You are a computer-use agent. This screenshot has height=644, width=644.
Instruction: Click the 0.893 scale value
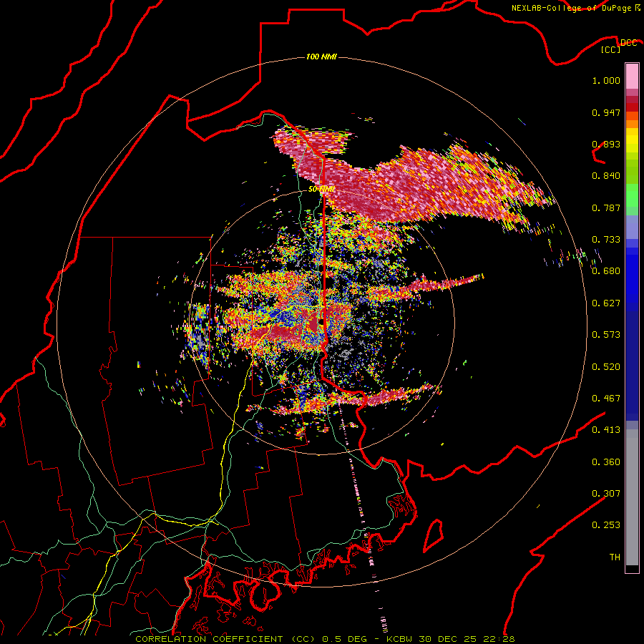[606, 144]
